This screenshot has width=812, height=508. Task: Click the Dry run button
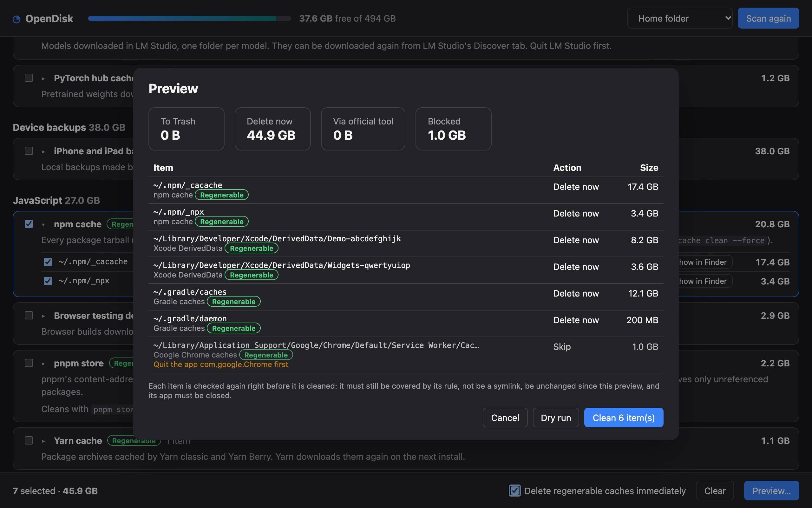(556, 418)
